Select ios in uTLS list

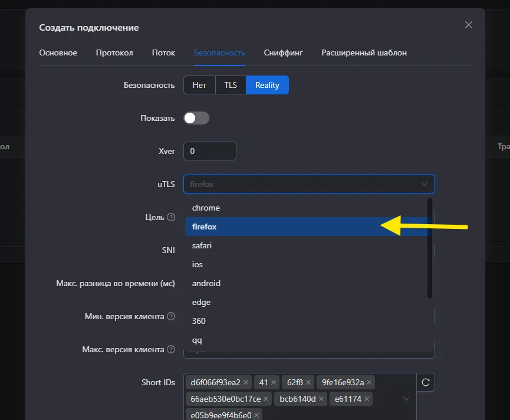coord(306,264)
